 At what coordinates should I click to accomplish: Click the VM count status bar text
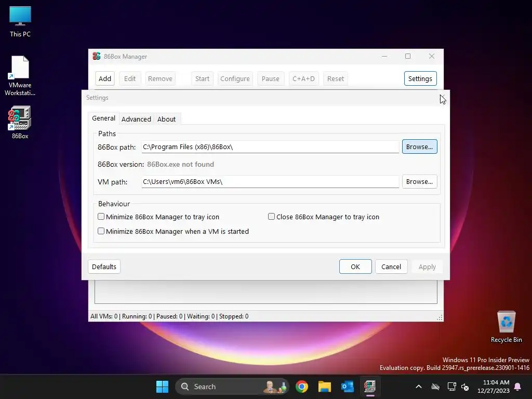click(x=169, y=316)
